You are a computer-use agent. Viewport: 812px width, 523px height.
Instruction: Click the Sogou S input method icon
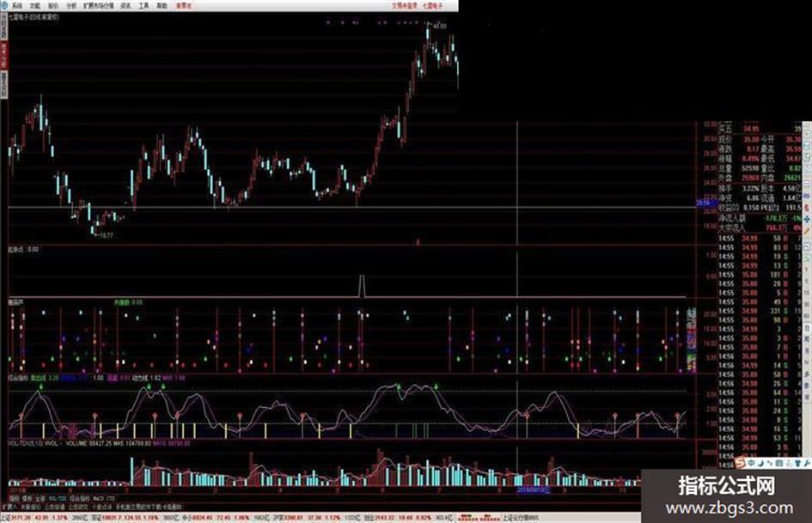(740, 463)
